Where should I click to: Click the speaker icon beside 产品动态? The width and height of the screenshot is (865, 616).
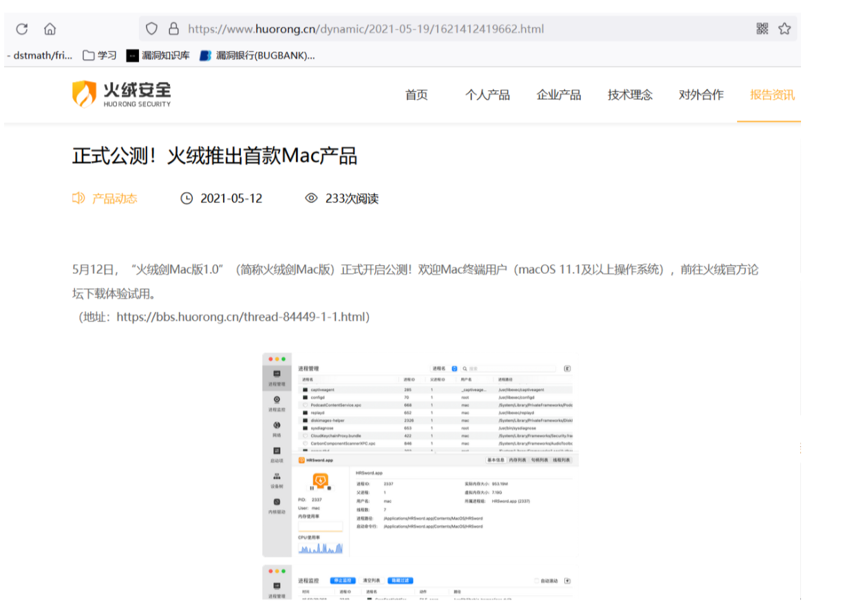coord(78,198)
